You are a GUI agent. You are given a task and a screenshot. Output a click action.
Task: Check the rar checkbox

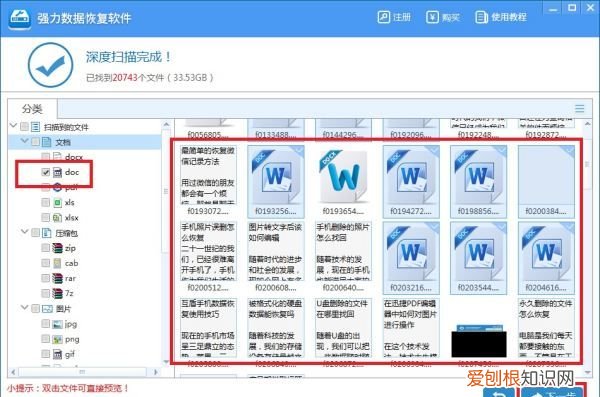[x=46, y=278]
